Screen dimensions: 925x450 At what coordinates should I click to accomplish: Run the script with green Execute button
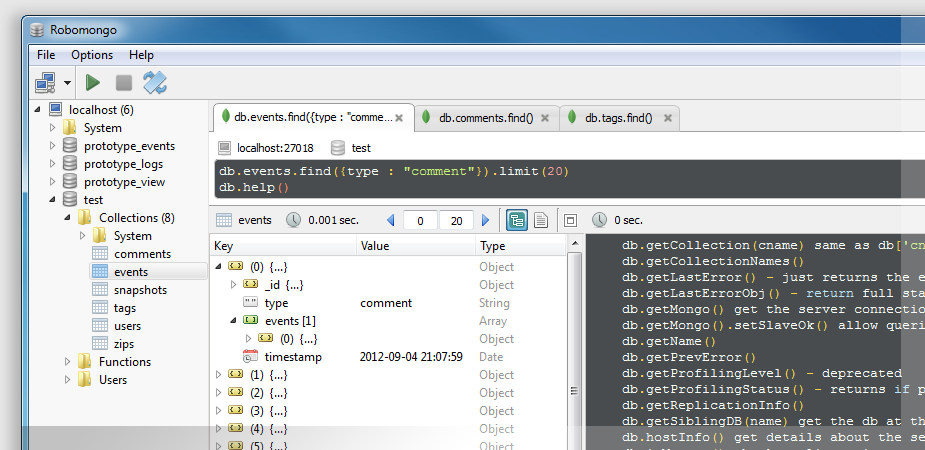click(x=93, y=83)
